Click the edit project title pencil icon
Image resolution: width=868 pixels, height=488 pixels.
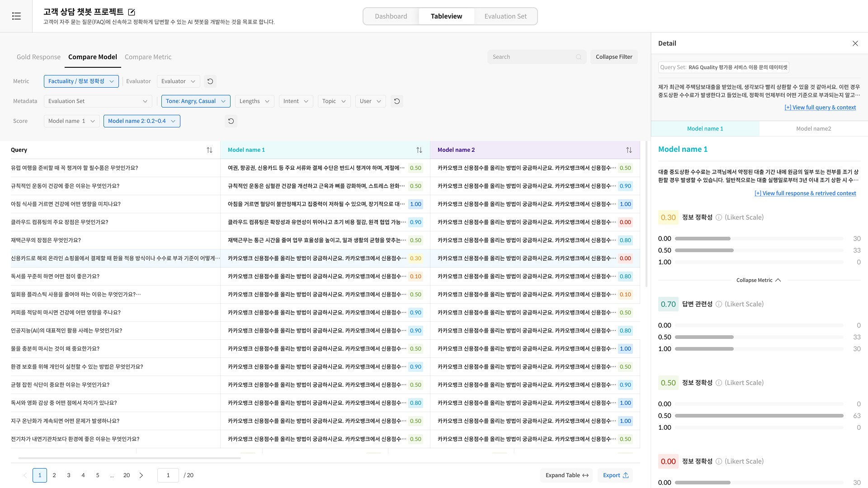[x=132, y=12]
